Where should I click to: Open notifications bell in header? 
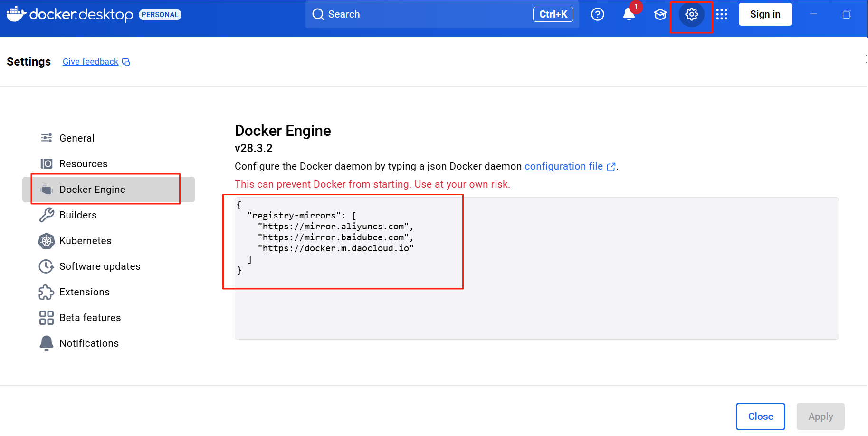coord(629,14)
